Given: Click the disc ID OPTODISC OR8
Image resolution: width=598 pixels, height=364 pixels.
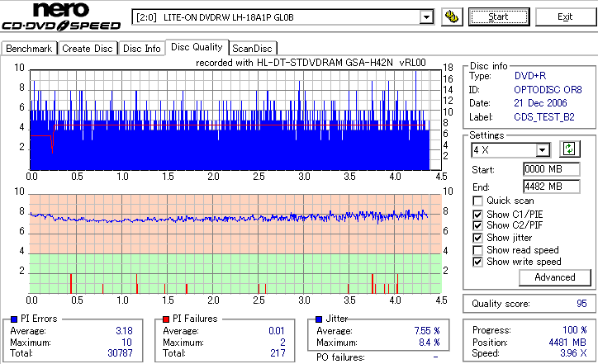Looking at the screenshot, I should click(548, 90).
